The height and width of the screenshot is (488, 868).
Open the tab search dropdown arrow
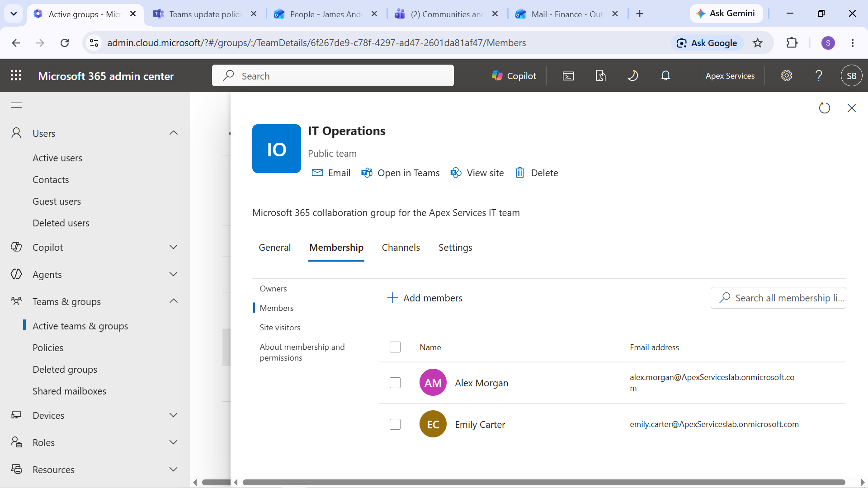(x=14, y=14)
